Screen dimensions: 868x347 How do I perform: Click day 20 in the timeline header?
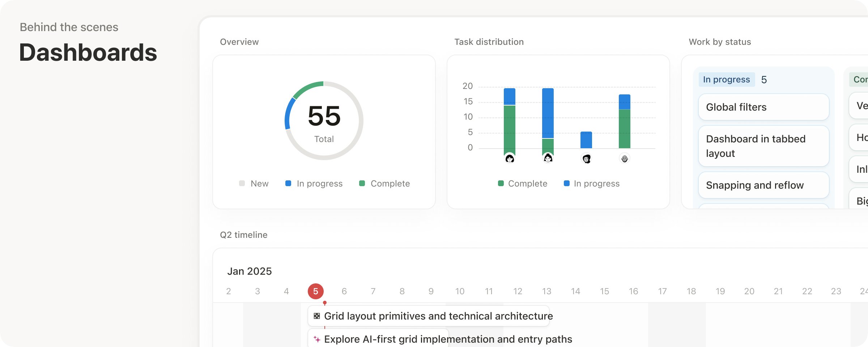coord(749,291)
